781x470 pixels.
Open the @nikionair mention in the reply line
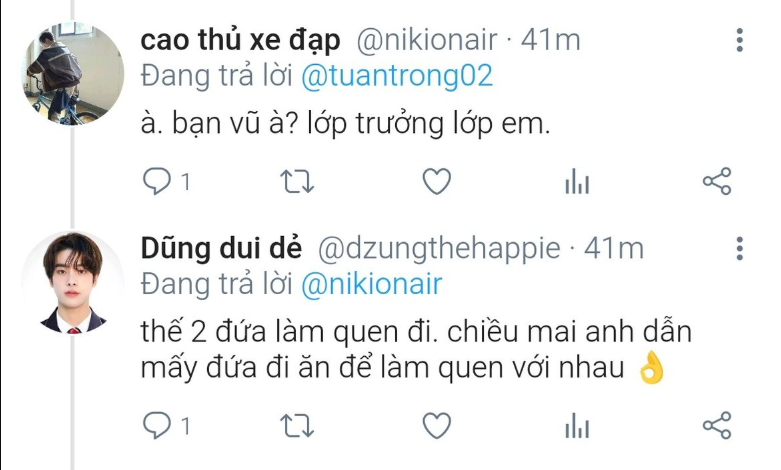[x=372, y=284]
